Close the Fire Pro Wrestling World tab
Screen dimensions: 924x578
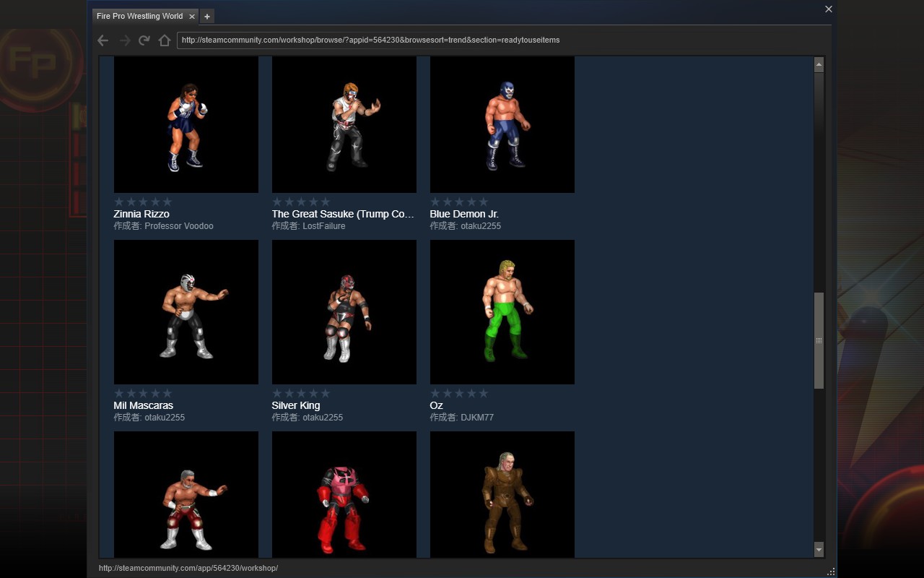191,16
